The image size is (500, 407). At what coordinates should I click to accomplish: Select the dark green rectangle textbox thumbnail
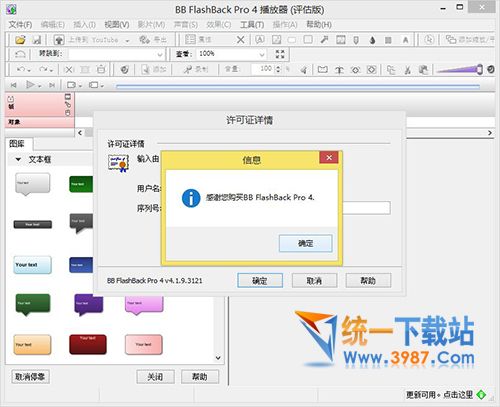(x=81, y=184)
